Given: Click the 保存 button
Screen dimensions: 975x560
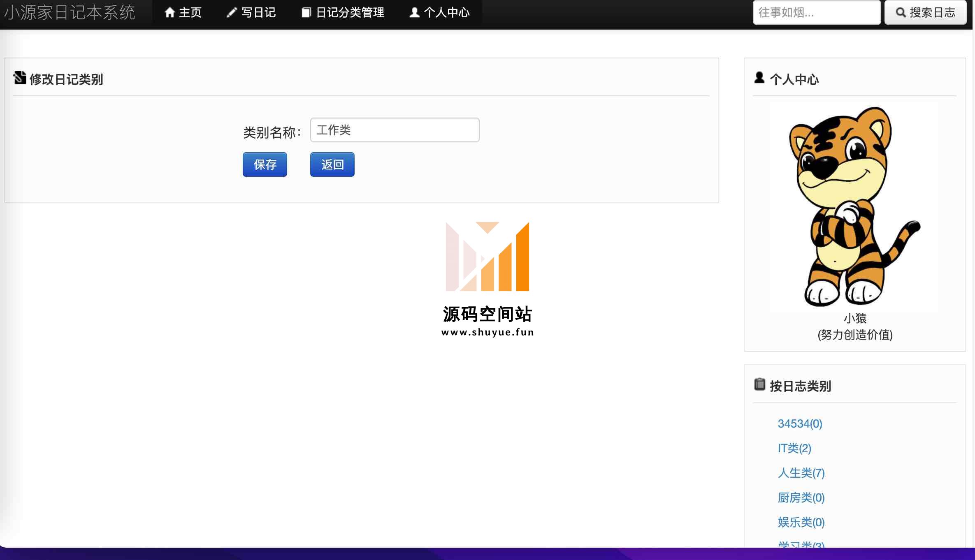Looking at the screenshot, I should click(265, 164).
